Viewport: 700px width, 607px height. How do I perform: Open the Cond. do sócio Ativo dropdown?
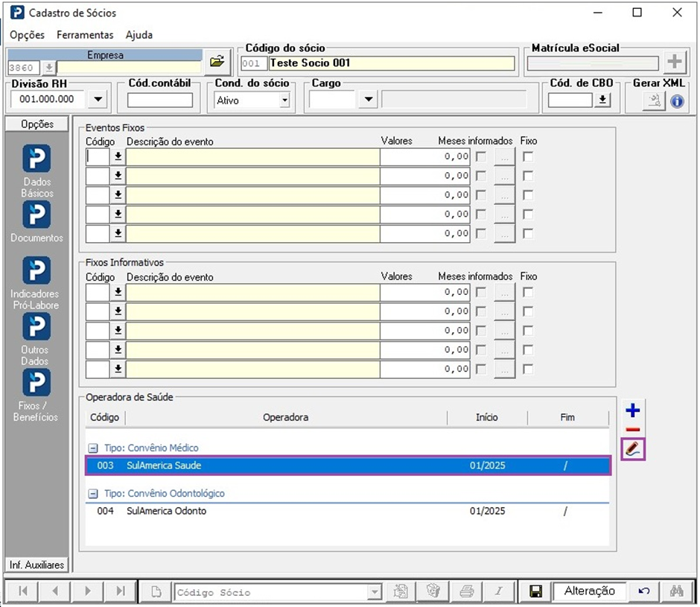[x=284, y=101]
